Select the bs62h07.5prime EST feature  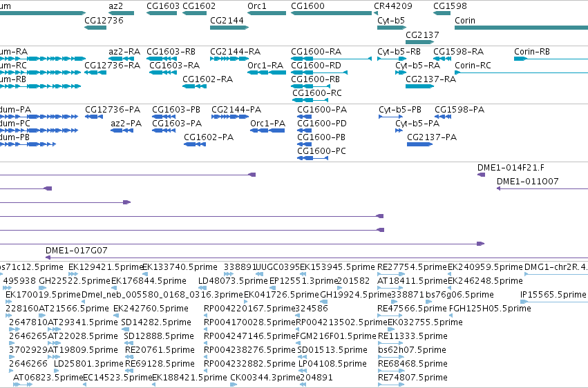(390, 356)
